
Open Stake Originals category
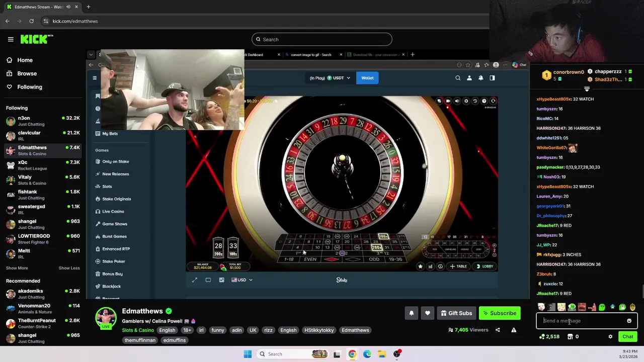[x=113, y=199]
